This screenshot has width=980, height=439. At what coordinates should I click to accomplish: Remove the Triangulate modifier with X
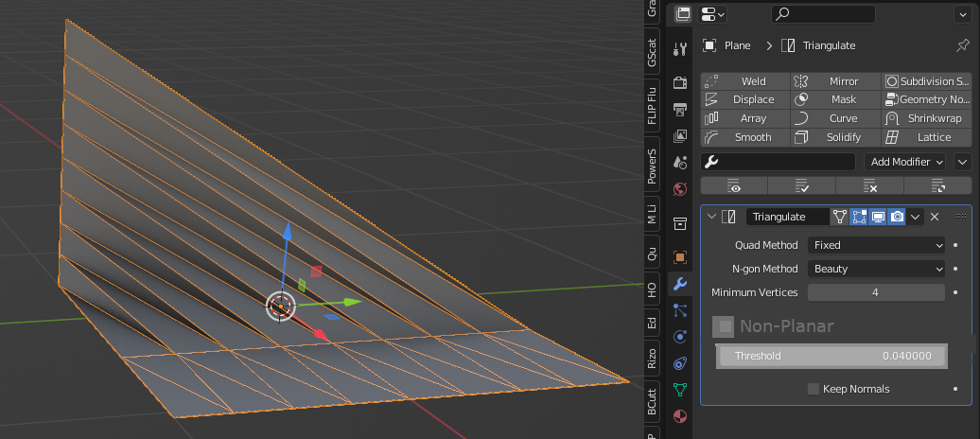tap(935, 217)
